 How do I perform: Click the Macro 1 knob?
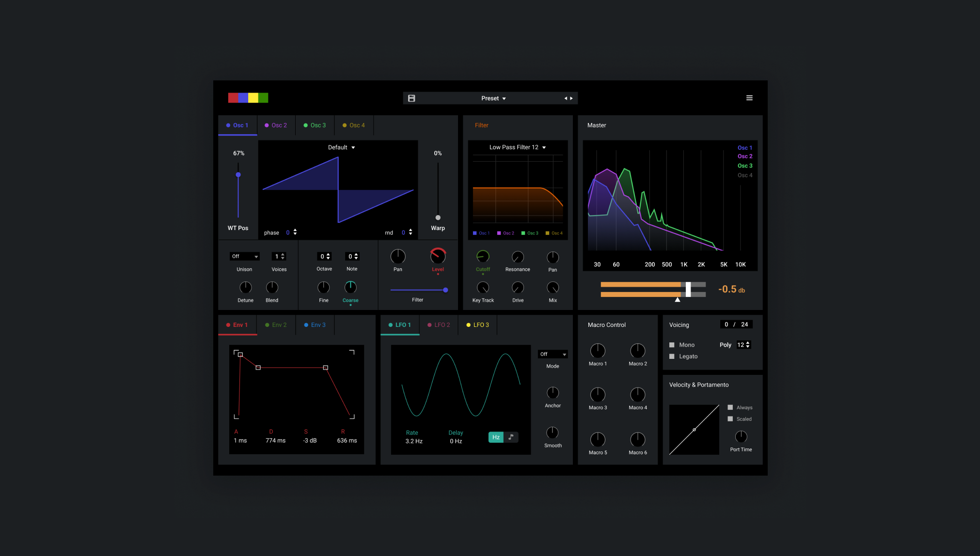(x=598, y=351)
